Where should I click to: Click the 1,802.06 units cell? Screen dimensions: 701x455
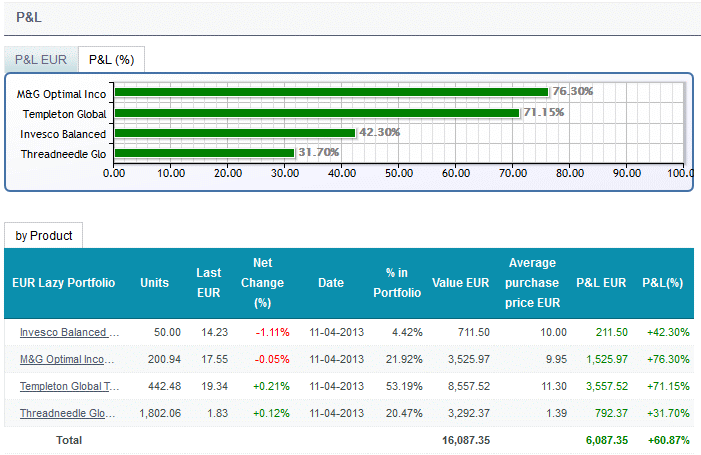[x=160, y=413]
